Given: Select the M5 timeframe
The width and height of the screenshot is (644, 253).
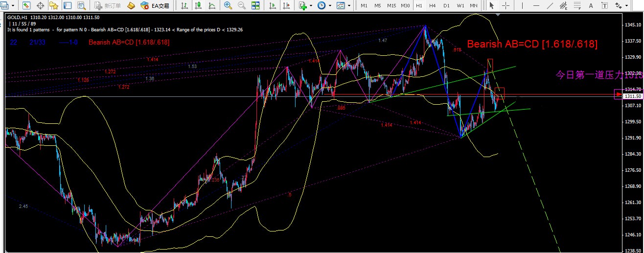Looking at the screenshot, I should click(x=378, y=6).
